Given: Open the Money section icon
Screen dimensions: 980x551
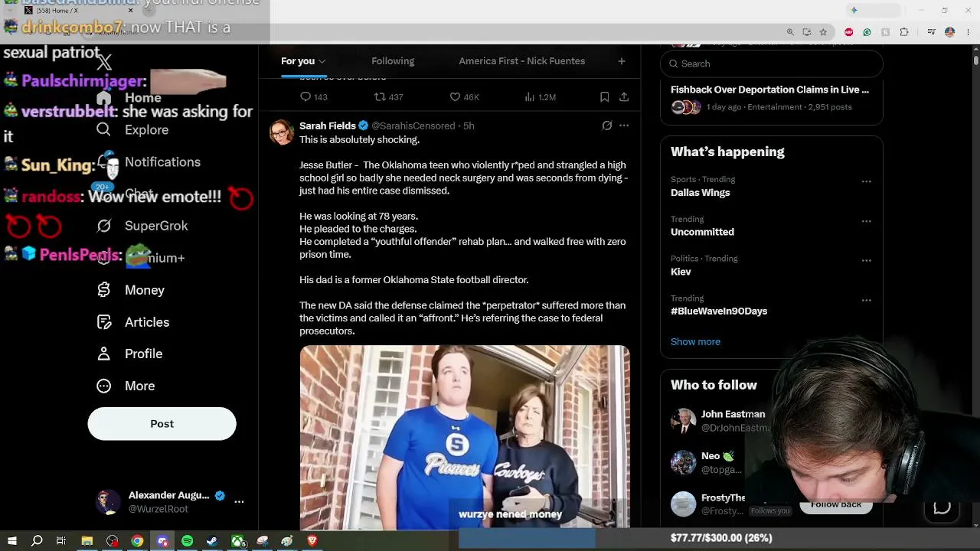Looking at the screenshot, I should coord(103,290).
